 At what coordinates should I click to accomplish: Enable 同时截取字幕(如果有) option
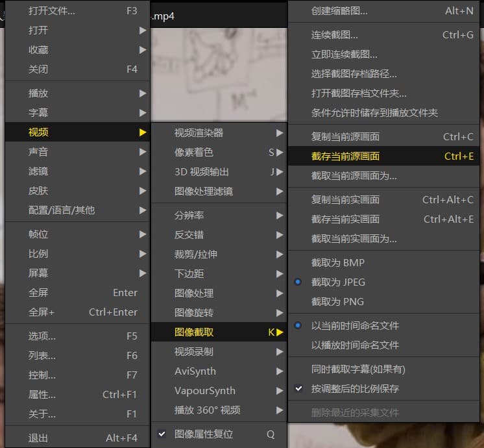358,369
